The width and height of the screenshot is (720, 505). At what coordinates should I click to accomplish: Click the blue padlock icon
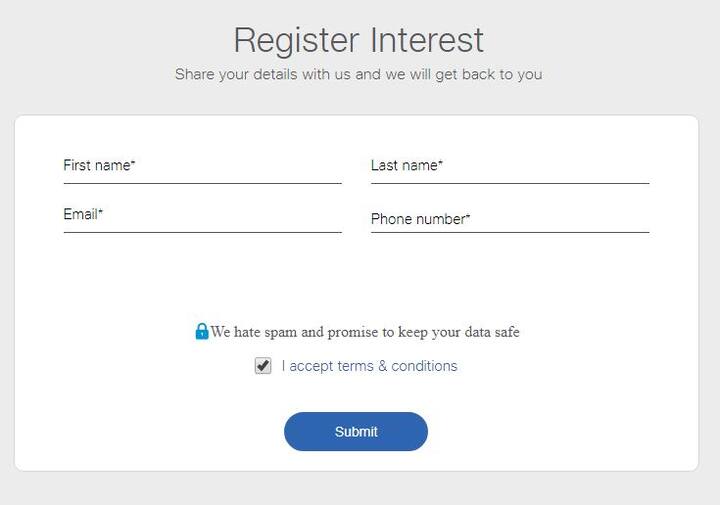click(202, 331)
